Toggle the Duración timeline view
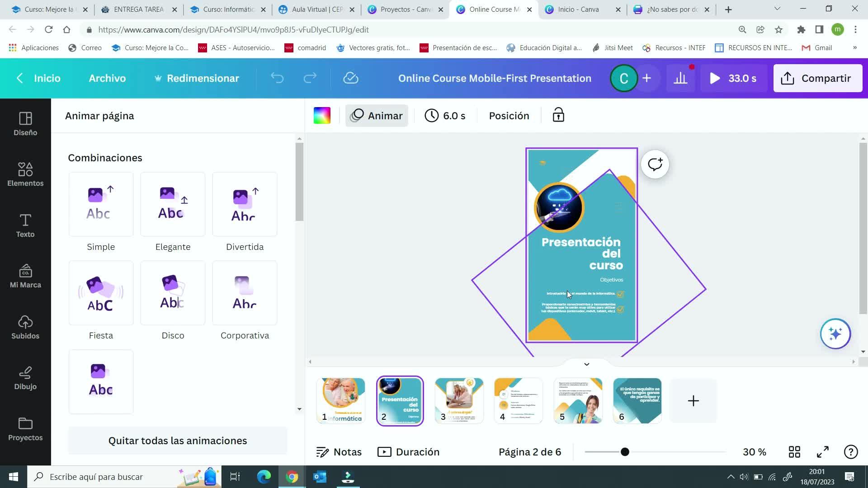This screenshot has height=488, width=868. [x=408, y=452]
